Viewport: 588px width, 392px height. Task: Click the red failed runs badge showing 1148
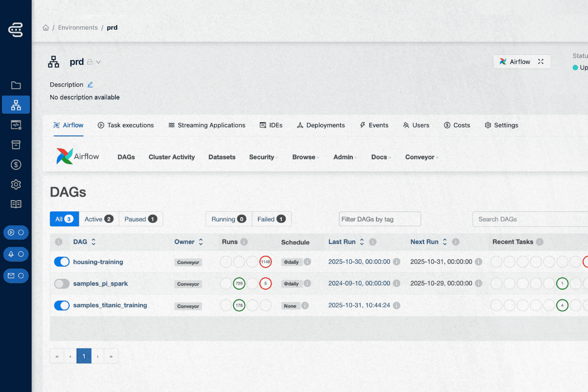click(x=266, y=262)
